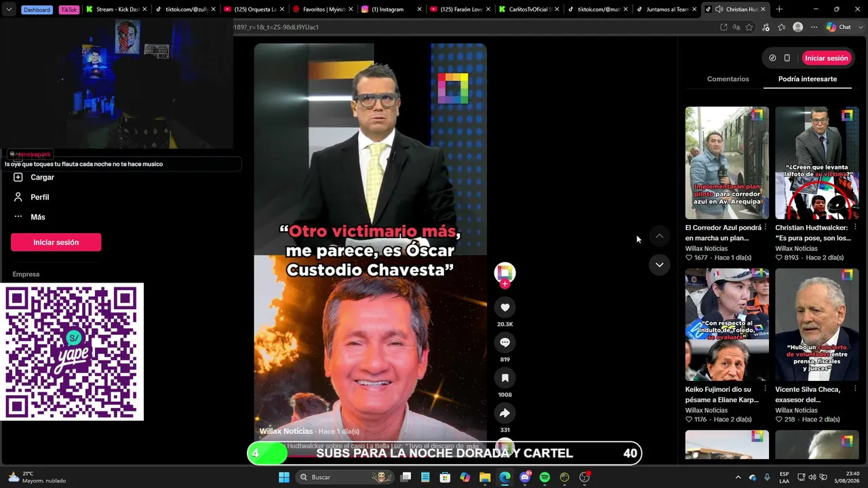Go to previous video with up arrow

[659, 235]
